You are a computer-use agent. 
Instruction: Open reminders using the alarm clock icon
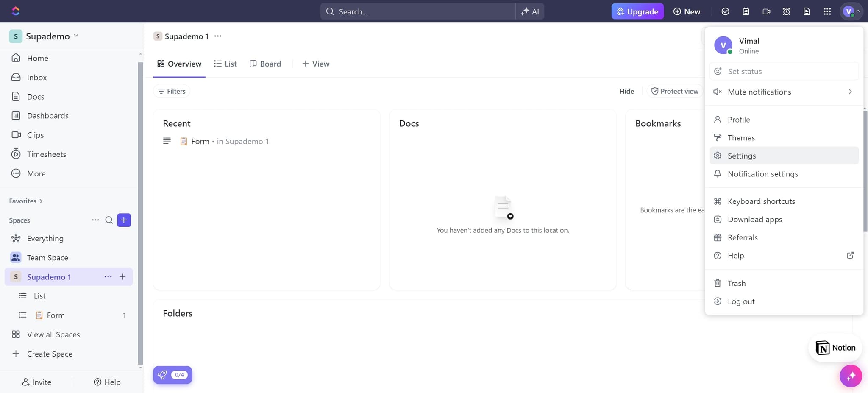(787, 11)
